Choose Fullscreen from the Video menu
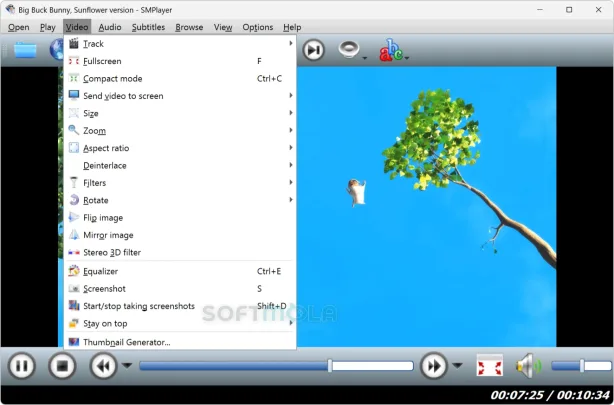This screenshot has width=614, height=405. coord(180,61)
